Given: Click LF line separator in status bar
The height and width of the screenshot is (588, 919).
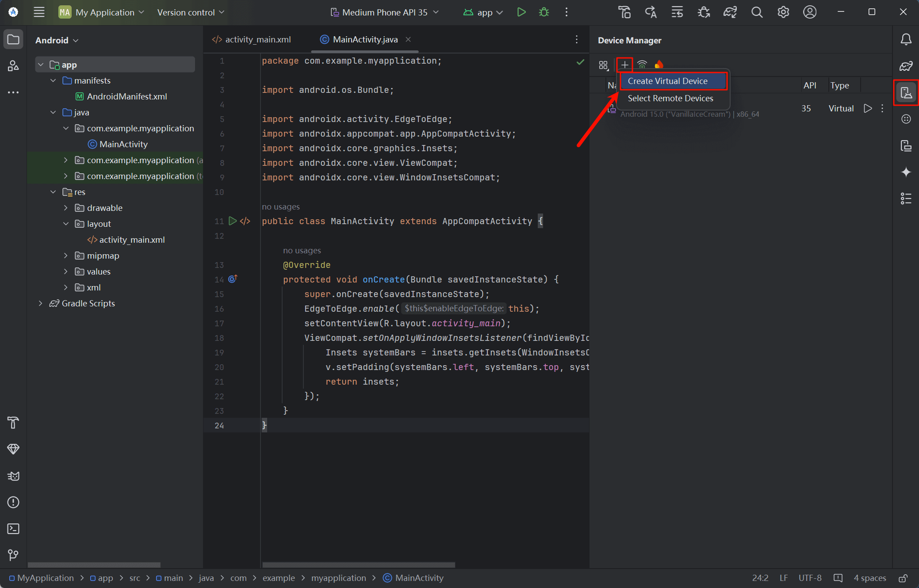Looking at the screenshot, I should pos(784,578).
